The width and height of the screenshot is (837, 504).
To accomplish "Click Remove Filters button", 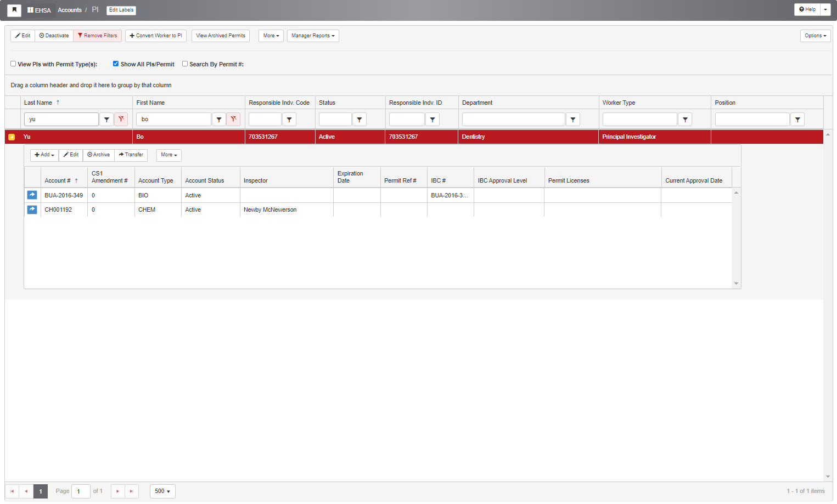I will click(97, 36).
